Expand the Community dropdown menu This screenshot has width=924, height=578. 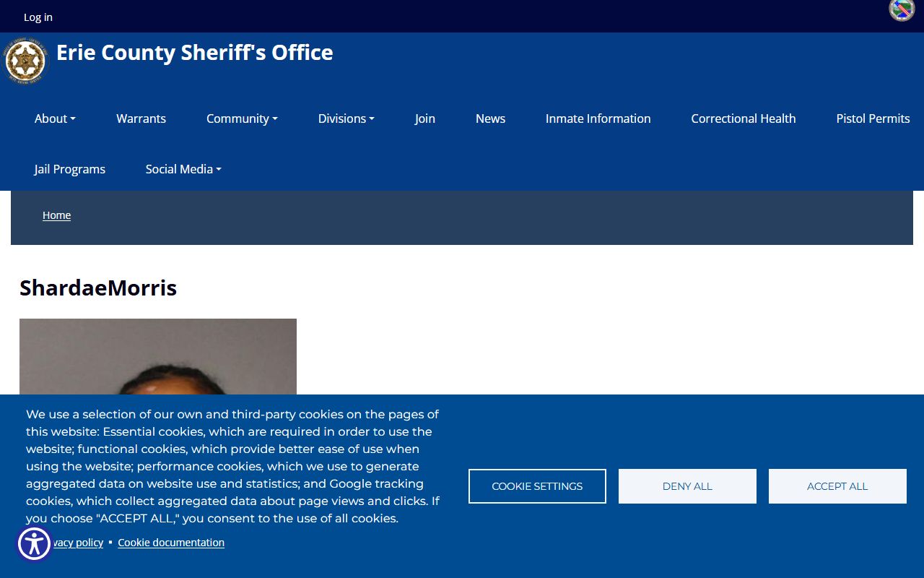(x=242, y=118)
